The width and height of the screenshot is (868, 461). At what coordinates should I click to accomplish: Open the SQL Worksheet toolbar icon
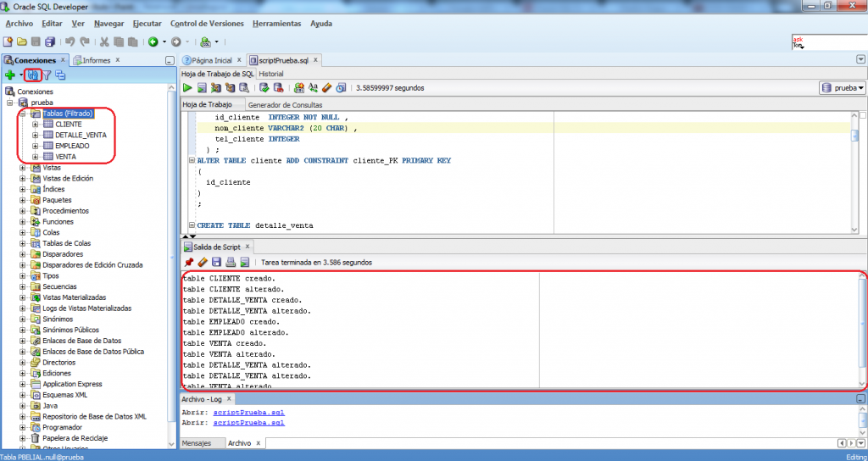(206, 42)
